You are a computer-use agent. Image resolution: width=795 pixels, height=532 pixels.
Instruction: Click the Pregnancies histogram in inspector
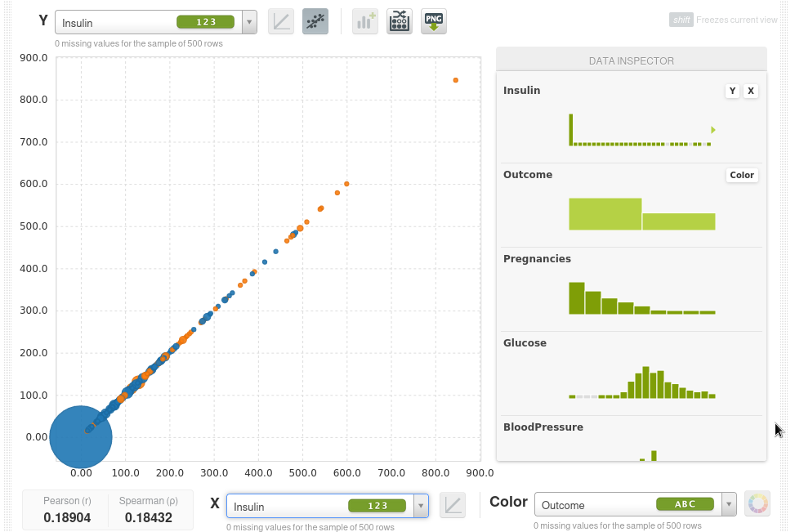641,298
